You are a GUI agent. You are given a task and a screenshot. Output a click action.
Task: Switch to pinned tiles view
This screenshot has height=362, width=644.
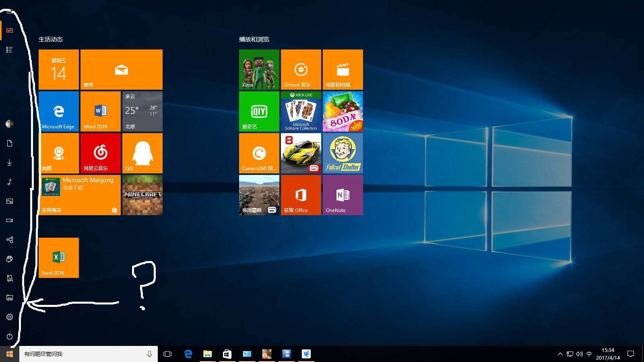[x=10, y=31]
